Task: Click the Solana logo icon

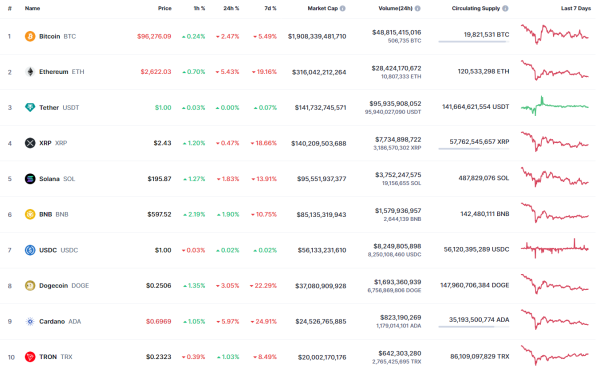Action: 30,179
